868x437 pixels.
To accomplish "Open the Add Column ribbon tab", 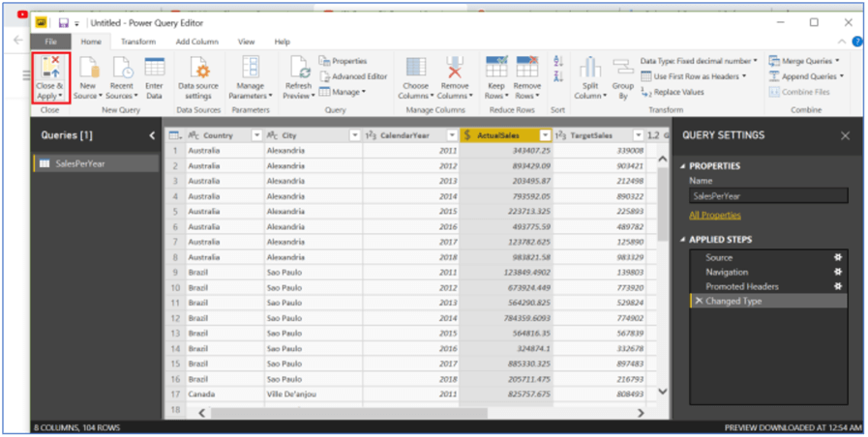I will (196, 42).
